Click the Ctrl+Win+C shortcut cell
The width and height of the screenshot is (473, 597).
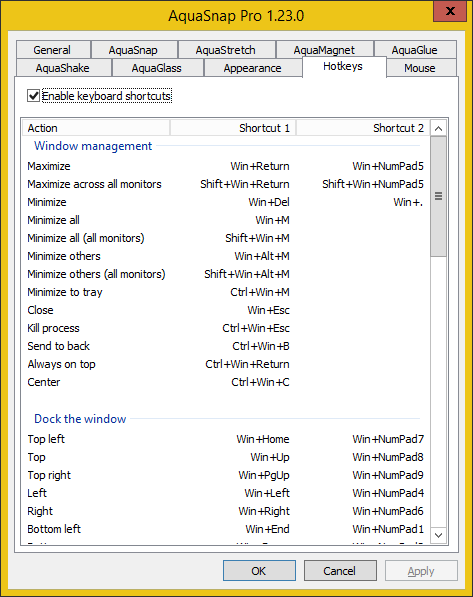click(x=260, y=382)
